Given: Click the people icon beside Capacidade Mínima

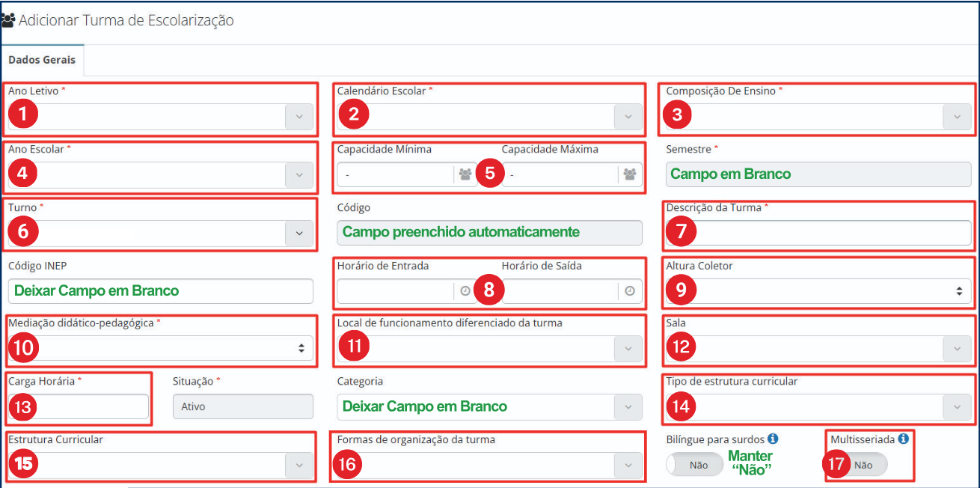Looking at the screenshot, I should (x=465, y=174).
